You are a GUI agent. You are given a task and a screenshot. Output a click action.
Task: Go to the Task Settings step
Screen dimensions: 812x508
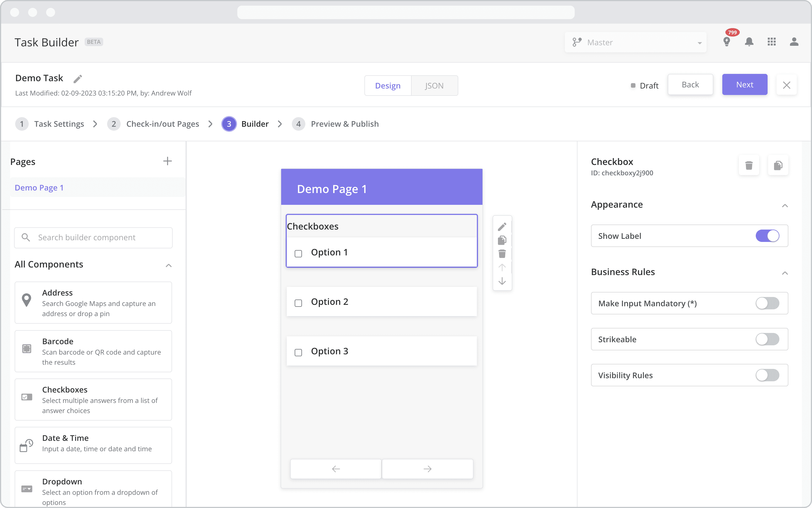click(59, 124)
